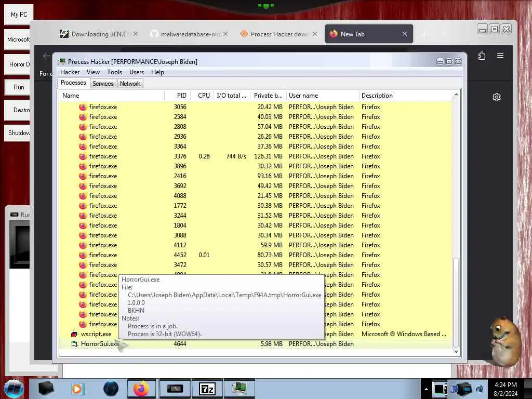Sort by the Private bytes column header
Screen dimensions: 532x399
pos(269,96)
